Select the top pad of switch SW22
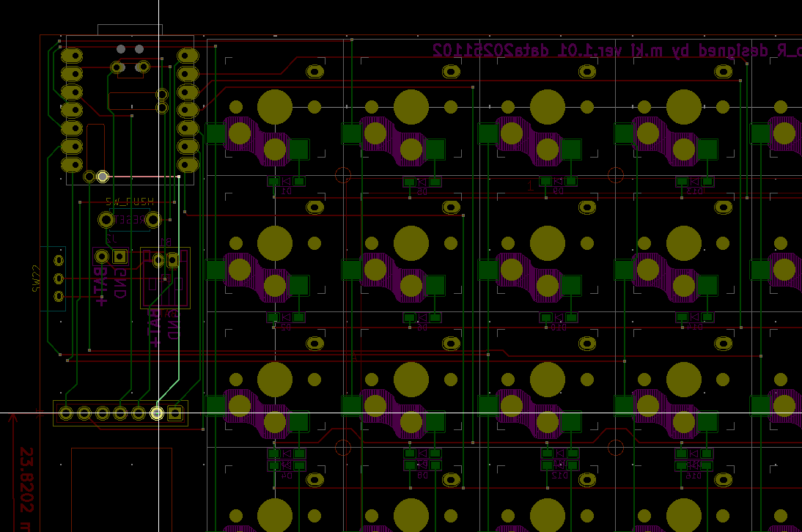Viewport: 802px width, 532px height. (59, 260)
